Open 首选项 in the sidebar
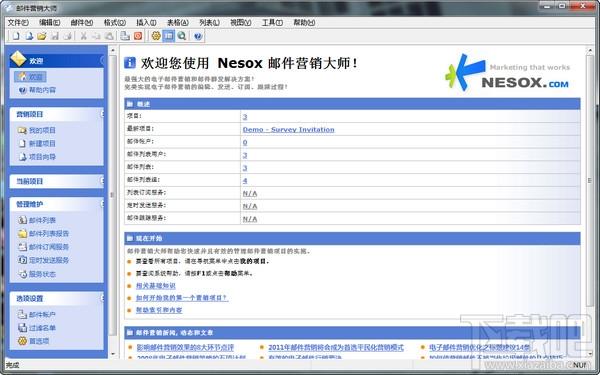This screenshot has width=600, height=375. point(33,341)
